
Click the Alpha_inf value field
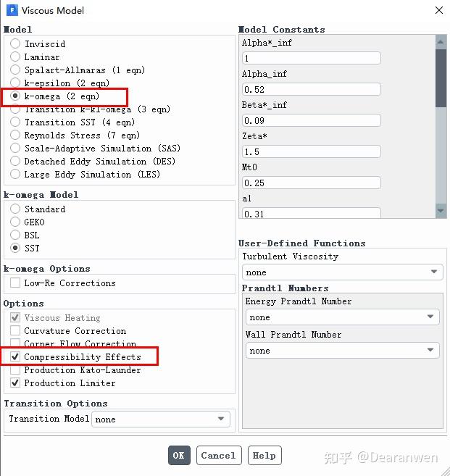tap(312, 89)
